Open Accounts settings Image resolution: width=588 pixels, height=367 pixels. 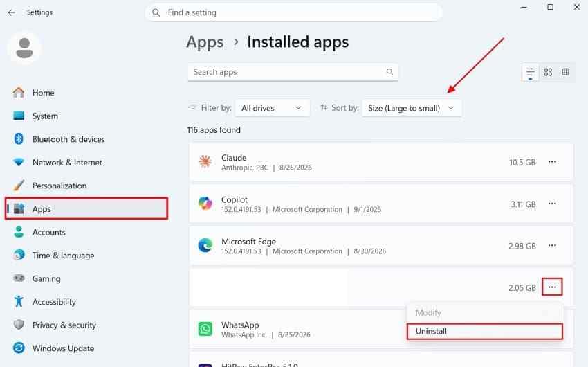pyautogui.click(x=86, y=232)
